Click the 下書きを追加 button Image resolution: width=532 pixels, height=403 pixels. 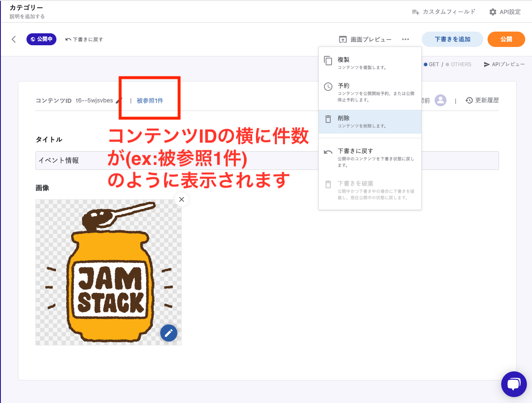[x=452, y=39]
